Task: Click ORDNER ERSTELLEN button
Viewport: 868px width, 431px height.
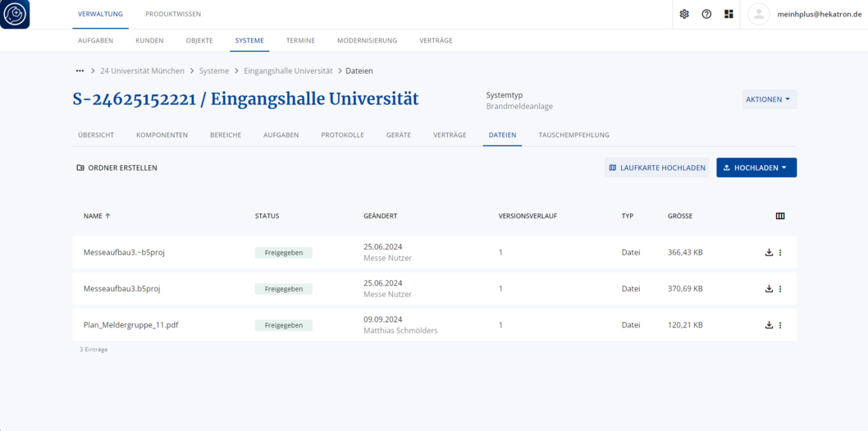Action: tap(116, 167)
